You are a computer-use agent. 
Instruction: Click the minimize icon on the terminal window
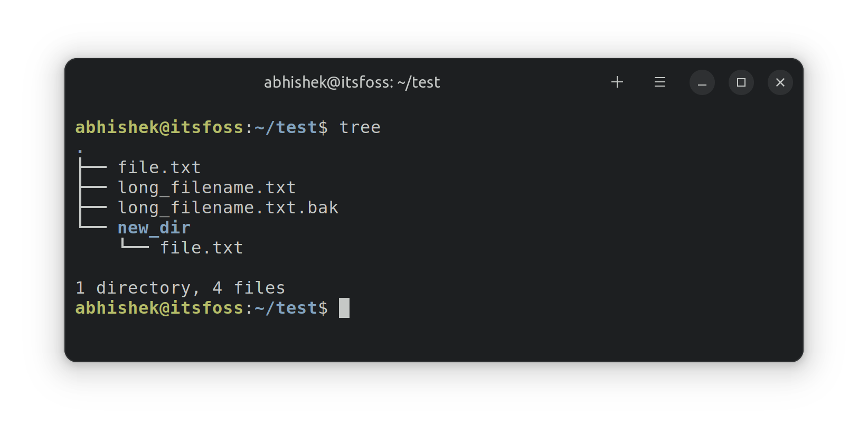(x=702, y=82)
